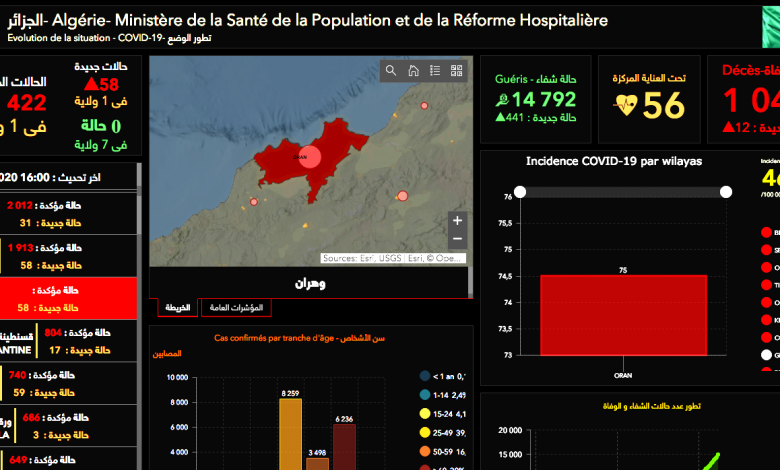Select the wilaya row with 740 confirmed
This screenshot has width=780, height=470.
pos(68,383)
